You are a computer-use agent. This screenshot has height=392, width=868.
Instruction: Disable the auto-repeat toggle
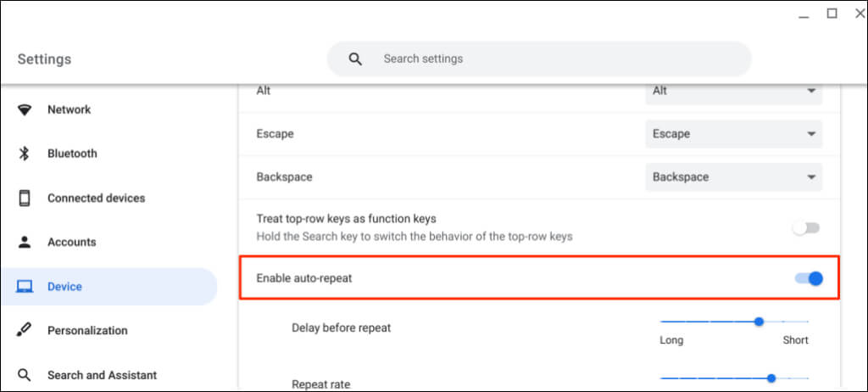[x=810, y=278]
